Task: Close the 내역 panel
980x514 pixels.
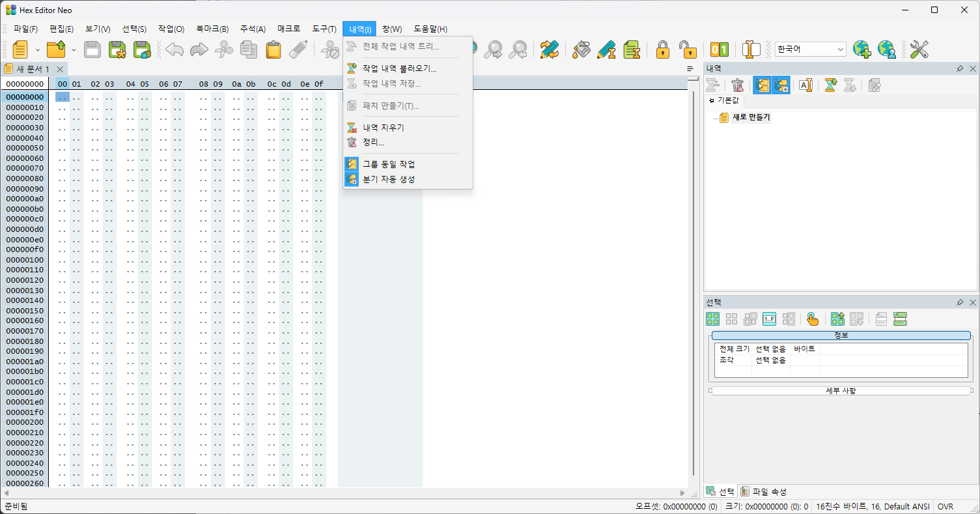Action: tap(973, 68)
